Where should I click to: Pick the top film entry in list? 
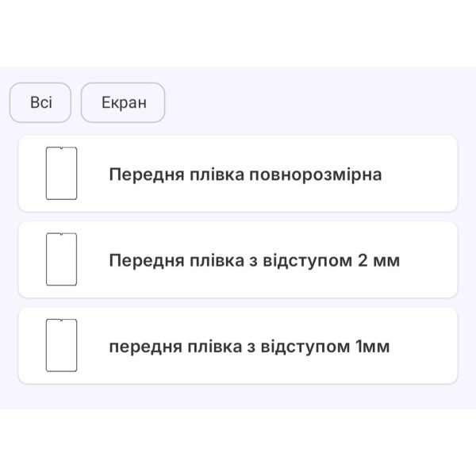pyautogui.click(x=238, y=174)
